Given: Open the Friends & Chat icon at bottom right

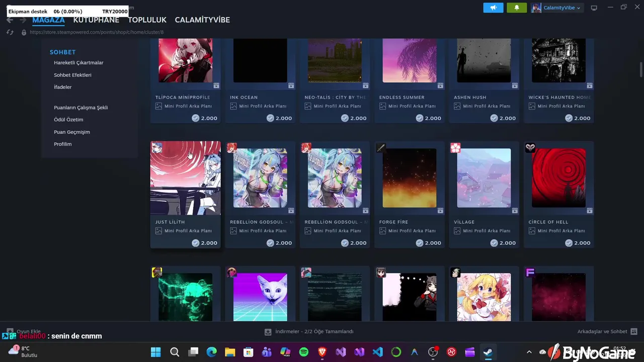Looking at the screenshot, I should click(633, 332).
